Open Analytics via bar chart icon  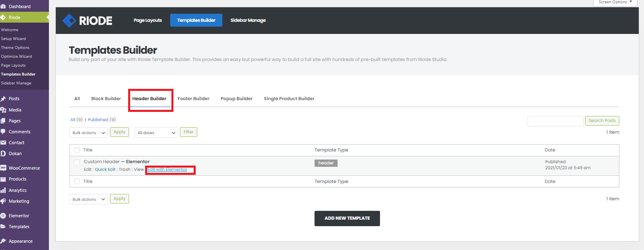click(x=3, y=190)
